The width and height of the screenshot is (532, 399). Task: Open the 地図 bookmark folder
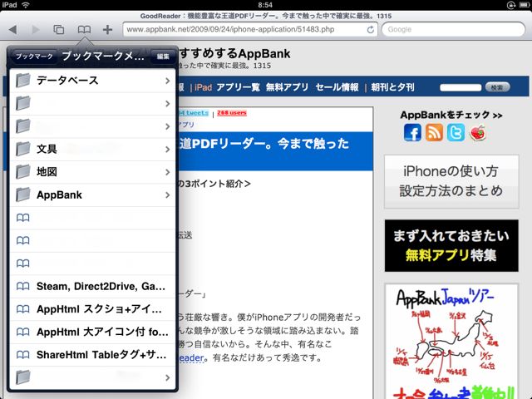pyautogui.click(x=92, y=172)
